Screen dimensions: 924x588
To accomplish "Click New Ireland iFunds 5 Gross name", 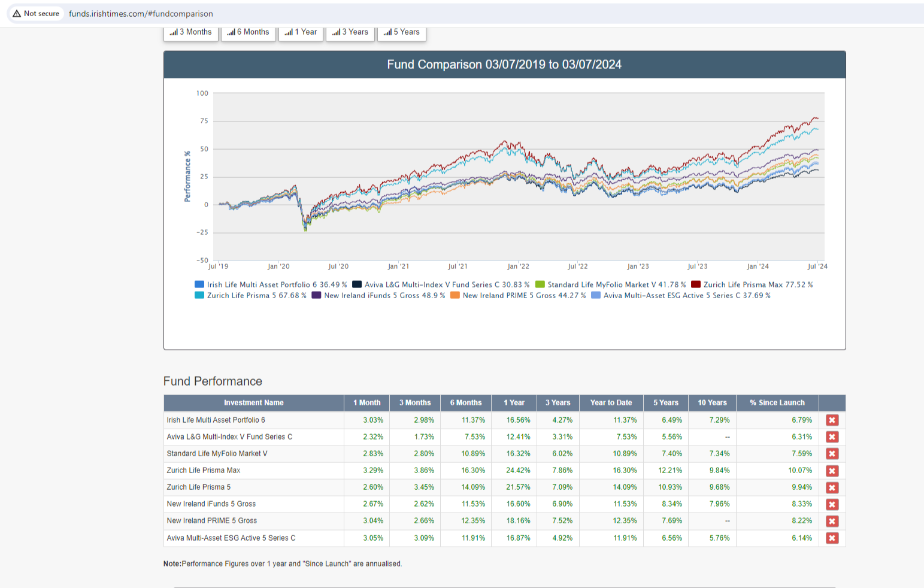I will click(211, 504).
